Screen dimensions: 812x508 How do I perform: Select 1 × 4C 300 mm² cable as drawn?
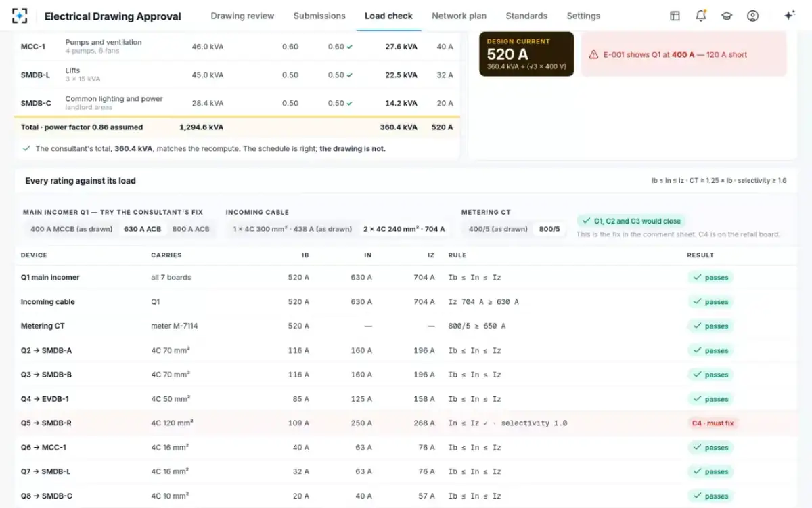292,229
